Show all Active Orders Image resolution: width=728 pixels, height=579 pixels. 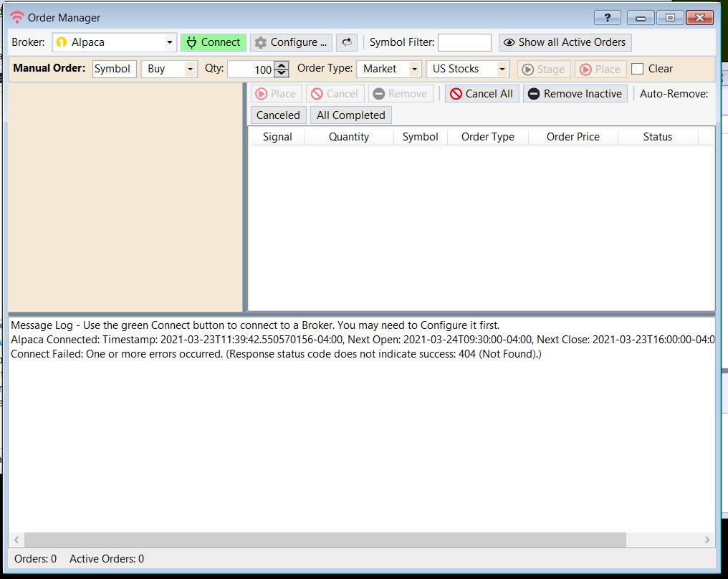coord(565,42)
